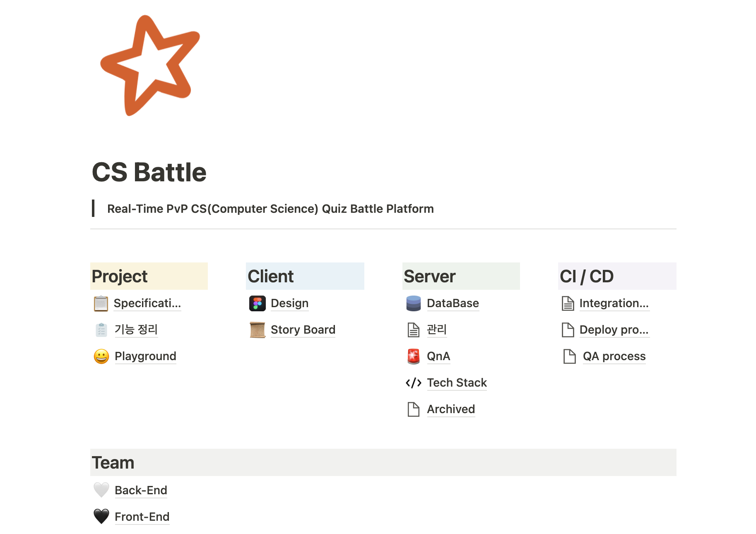Click the page icon beside QA process
This screenshot has height=534, width=756.
point(569,356)
